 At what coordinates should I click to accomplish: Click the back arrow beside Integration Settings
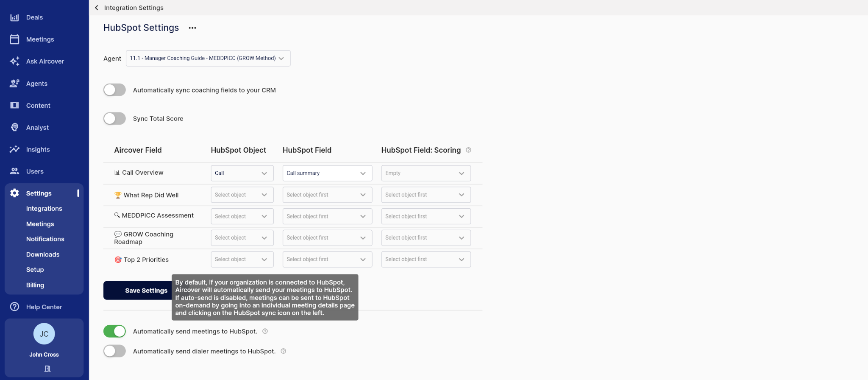click(x=97, y=8)
